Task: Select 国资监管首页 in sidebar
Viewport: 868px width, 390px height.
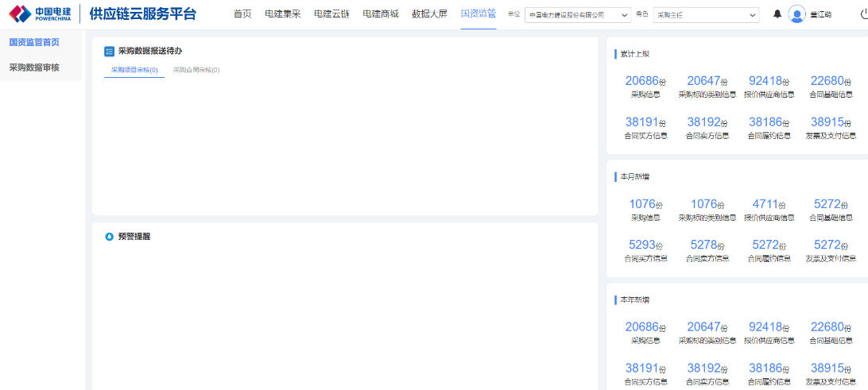Action: 34,42
